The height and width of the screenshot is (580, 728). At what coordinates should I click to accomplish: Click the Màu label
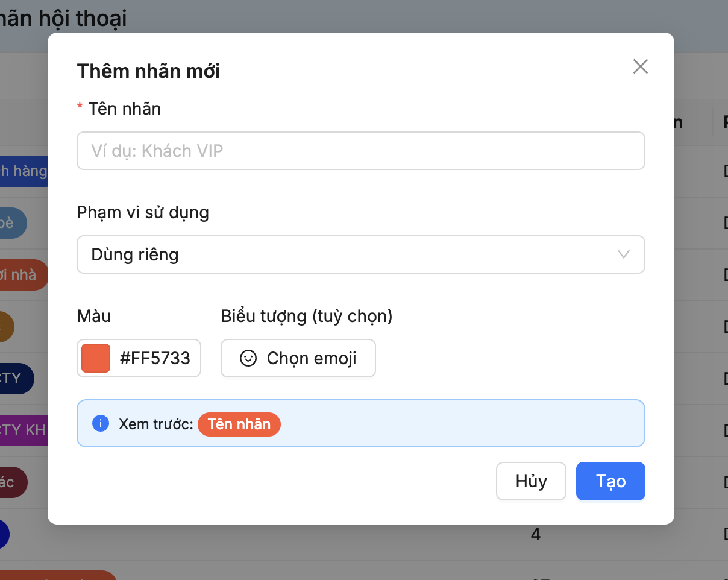coord(94,316)
